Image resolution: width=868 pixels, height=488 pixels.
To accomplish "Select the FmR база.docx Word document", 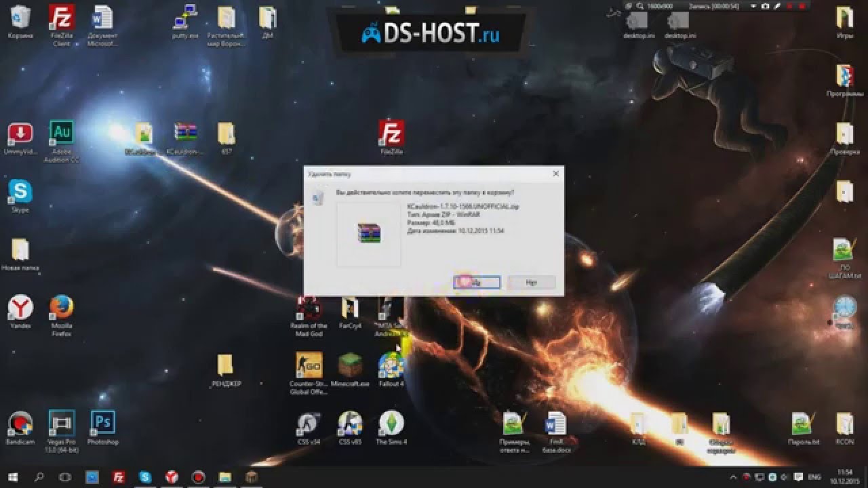I will coord(555,432).
